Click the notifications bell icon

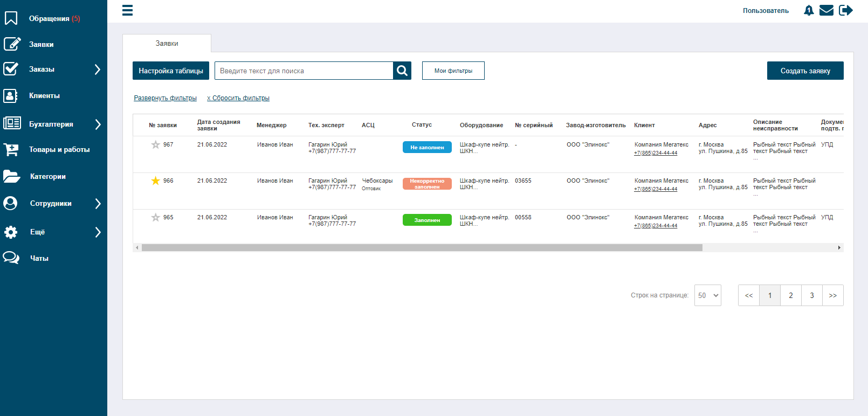pos(809,10)
